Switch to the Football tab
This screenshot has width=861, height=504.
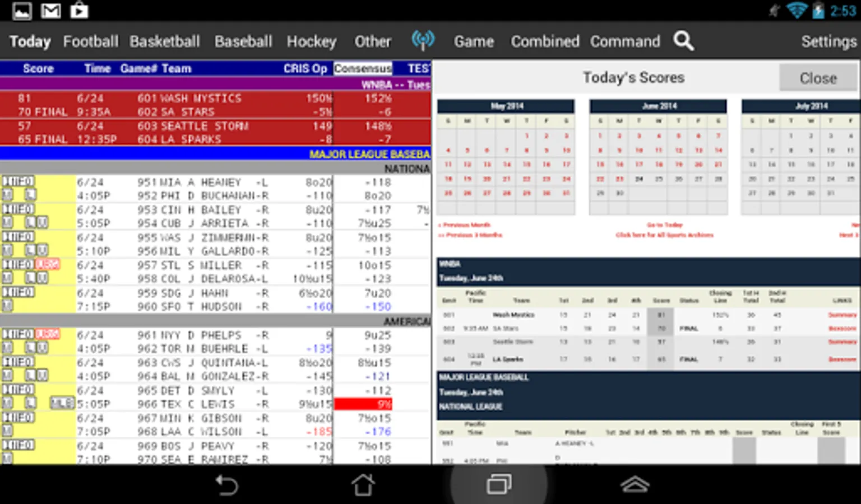[91, 41]
